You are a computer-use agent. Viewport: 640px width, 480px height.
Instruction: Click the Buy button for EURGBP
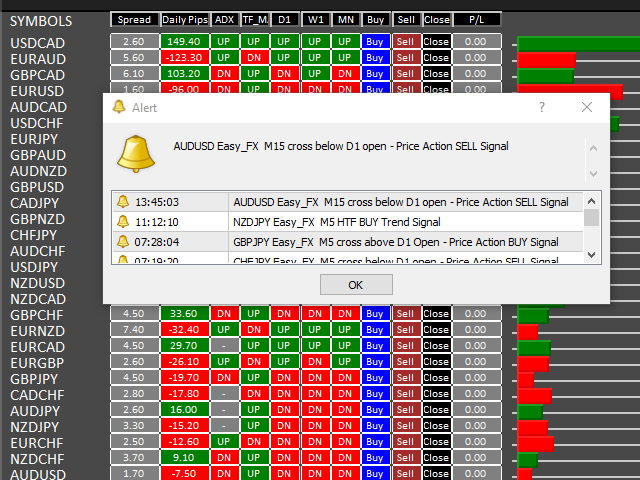pos(375,362)
